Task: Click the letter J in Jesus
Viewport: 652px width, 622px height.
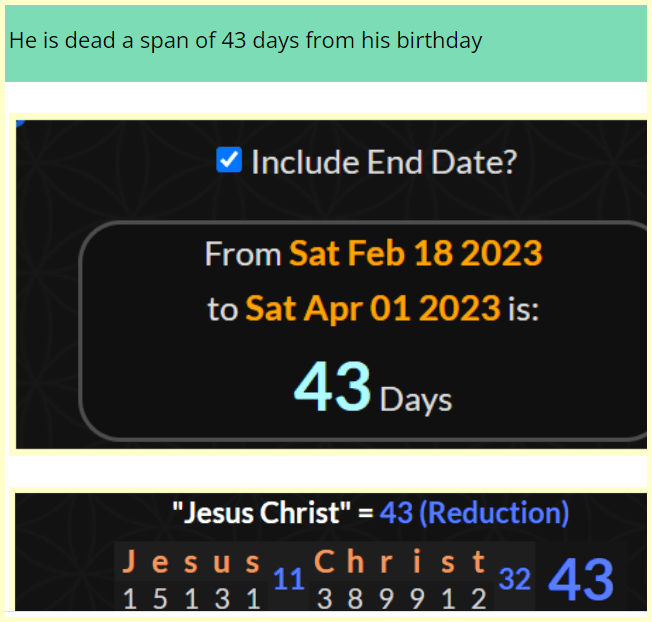Action: 132,564
